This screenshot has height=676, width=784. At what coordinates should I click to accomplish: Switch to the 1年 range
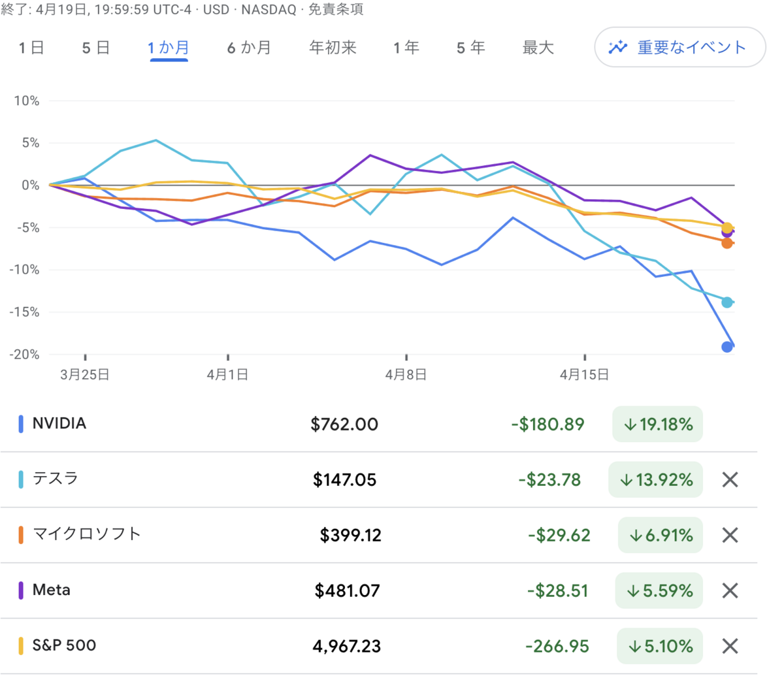(x=406, y=48)
